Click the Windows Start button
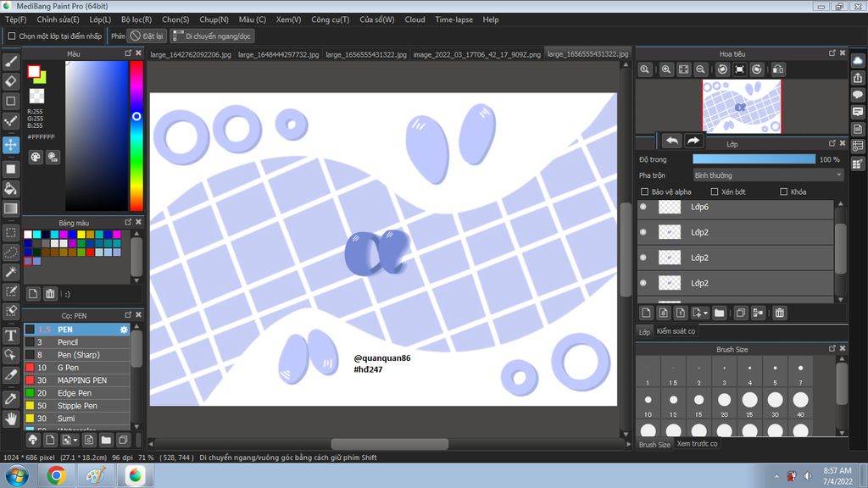868x488 pixels. click(x=17, y=475)
